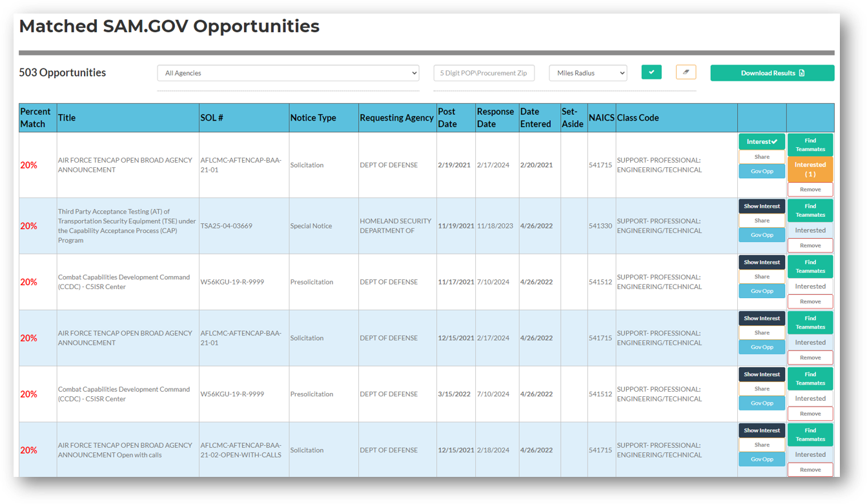
Task: Sort by the SOL # column header
Action: point(244,118)
